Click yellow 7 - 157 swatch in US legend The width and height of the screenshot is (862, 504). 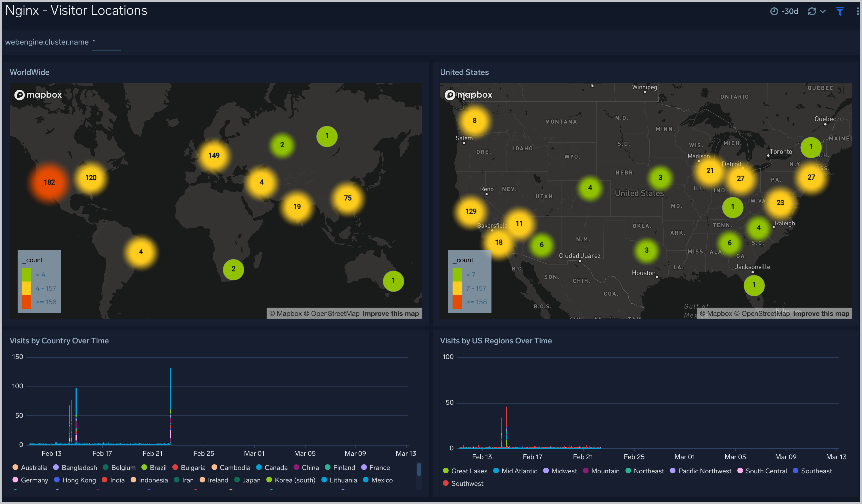pos(457,288)
